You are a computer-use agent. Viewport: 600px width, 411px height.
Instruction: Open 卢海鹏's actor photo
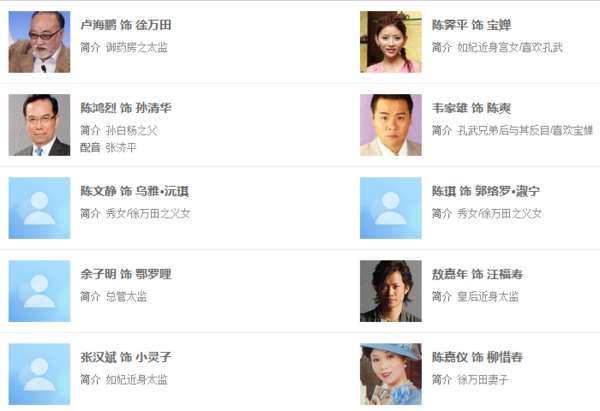pyautogui.click(x=39, y=42)
